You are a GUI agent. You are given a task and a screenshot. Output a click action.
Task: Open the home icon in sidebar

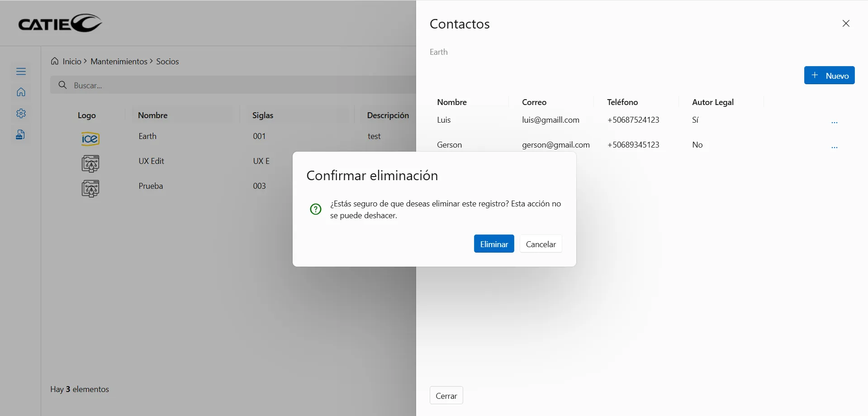[21, 92]
